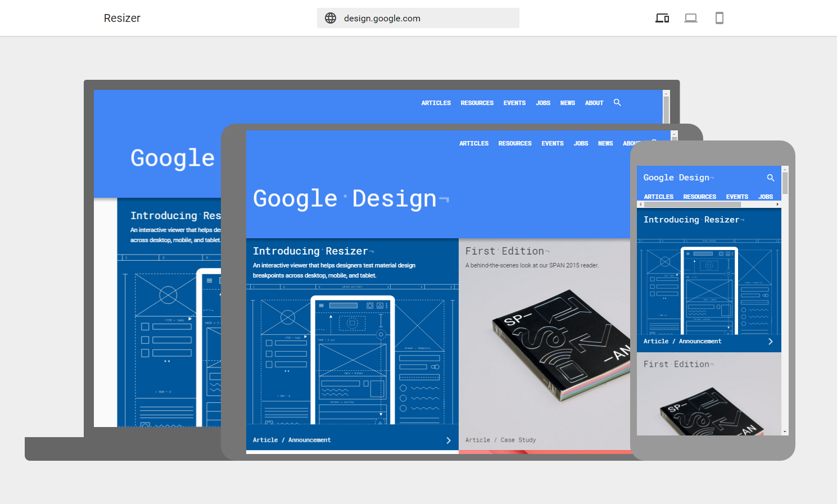Open JOBS in the phone preview nav
The width and height of the screenshot is (837, 504).
point(766,197)
